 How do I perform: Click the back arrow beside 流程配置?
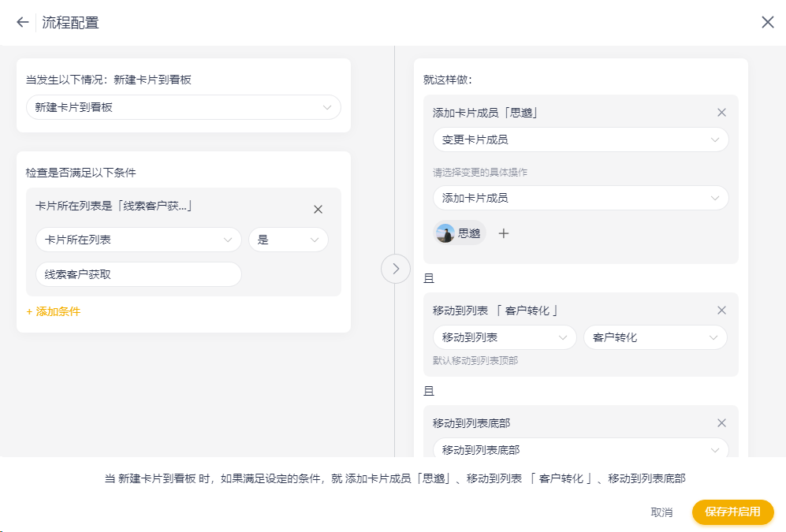coord(22,22)
